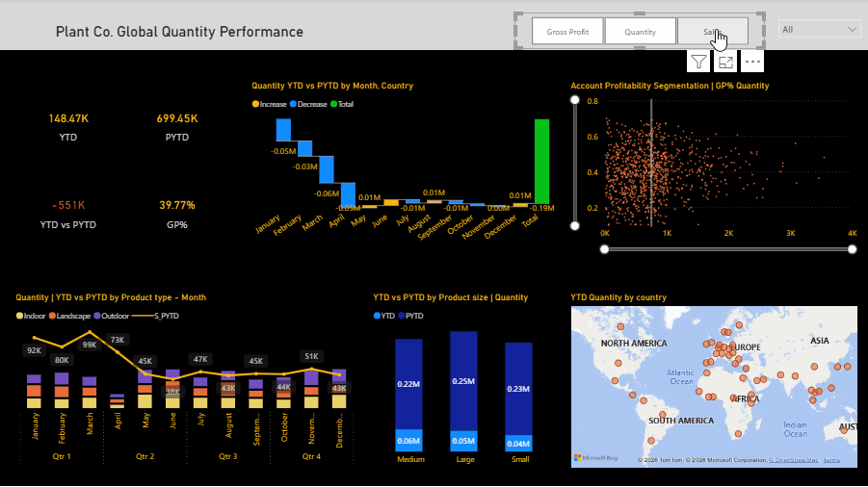Click the 51K data label for November
Image resolution: width=868 pixels, height=487 pixels.
pos(311,356)
